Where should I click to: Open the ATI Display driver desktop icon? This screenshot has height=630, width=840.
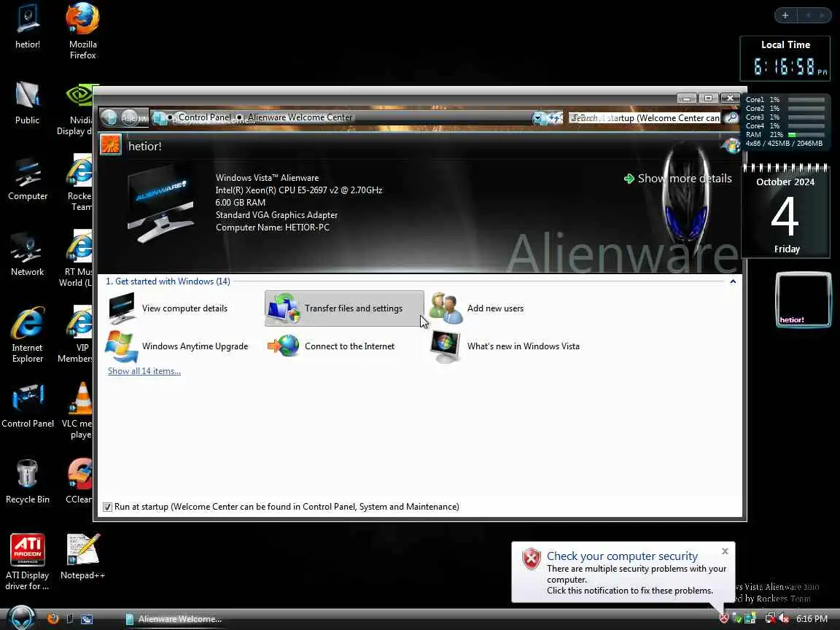[x=27, y=562]
